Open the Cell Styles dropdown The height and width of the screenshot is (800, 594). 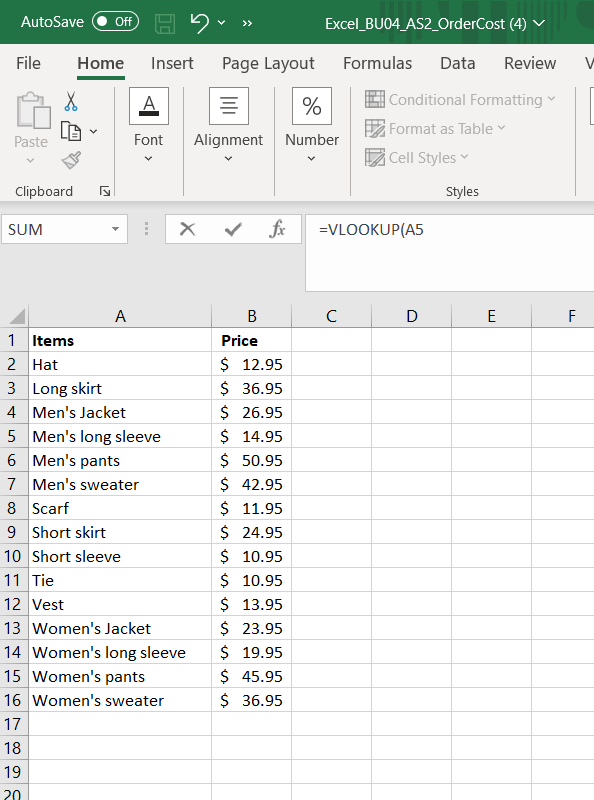click(416, 158)
